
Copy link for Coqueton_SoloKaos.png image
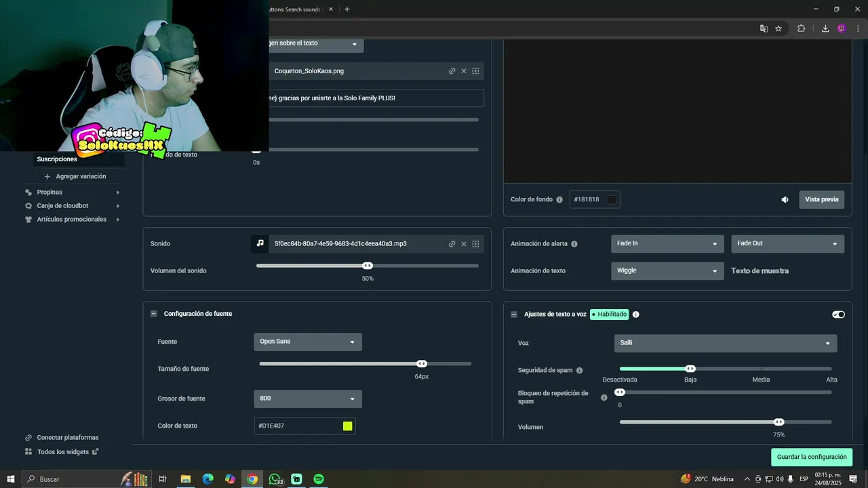[452, 71]
